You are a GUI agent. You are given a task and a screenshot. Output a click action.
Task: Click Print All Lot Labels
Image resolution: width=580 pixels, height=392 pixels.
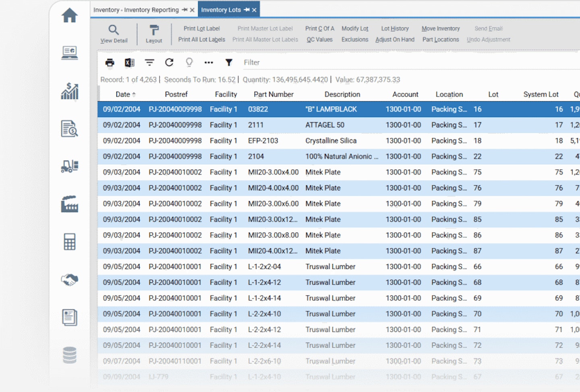pos(202,39)
